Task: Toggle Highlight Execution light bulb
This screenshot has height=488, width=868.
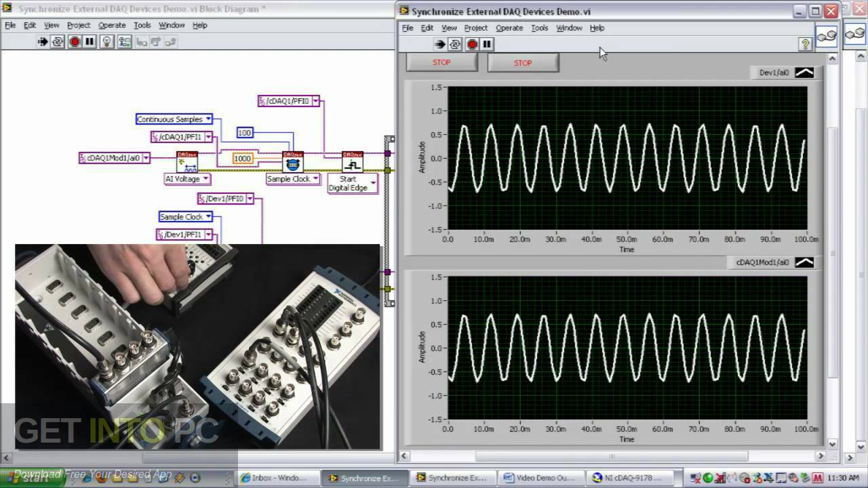Action: tap(106, 42)
